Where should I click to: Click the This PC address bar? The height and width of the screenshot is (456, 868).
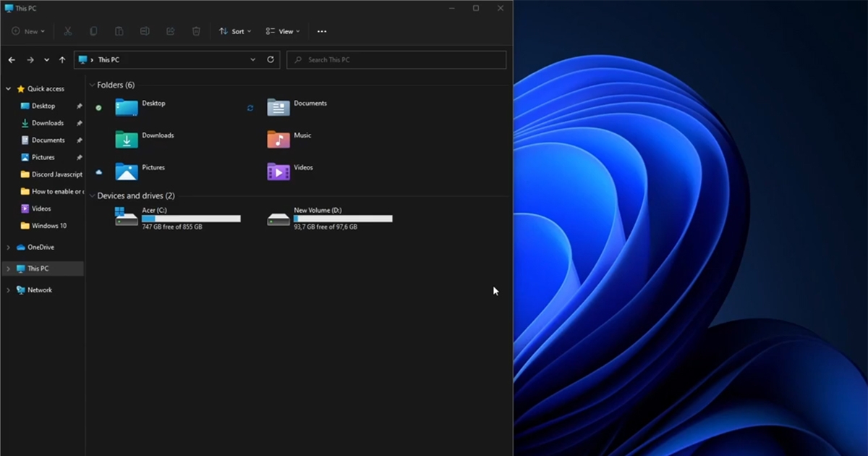(177, 60)
